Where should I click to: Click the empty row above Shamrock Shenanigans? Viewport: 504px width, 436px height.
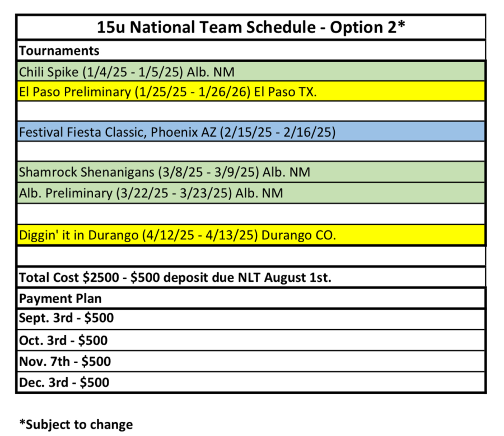[x=250, y=151]
